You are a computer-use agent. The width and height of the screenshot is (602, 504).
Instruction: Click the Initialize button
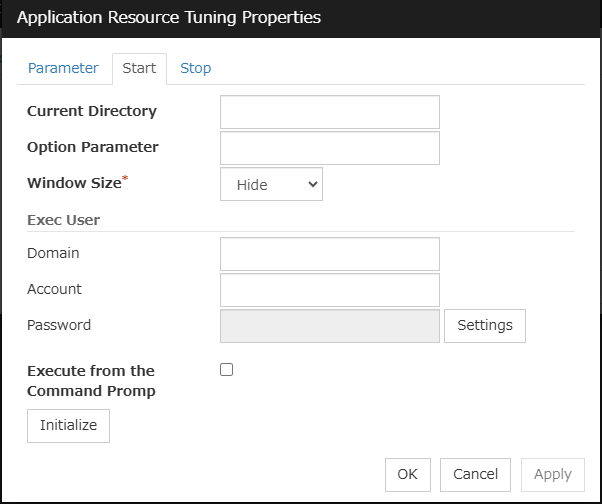[68, 425]
